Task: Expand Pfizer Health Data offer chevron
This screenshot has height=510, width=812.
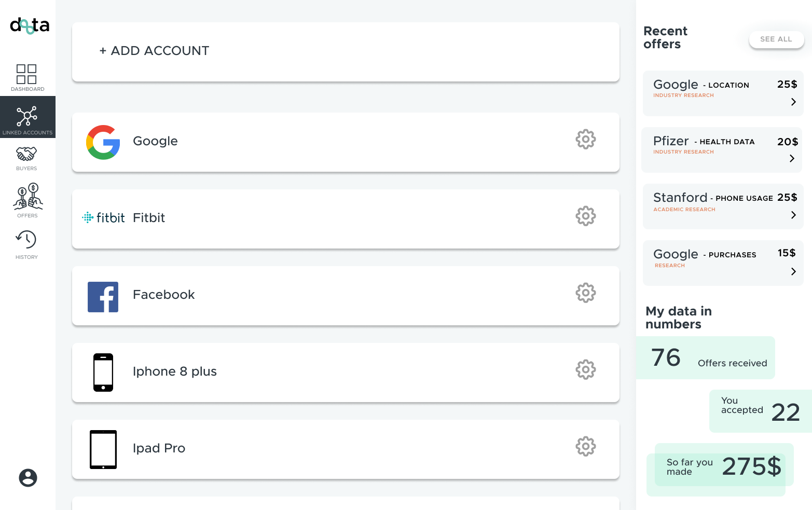Action: coord(792,158)
